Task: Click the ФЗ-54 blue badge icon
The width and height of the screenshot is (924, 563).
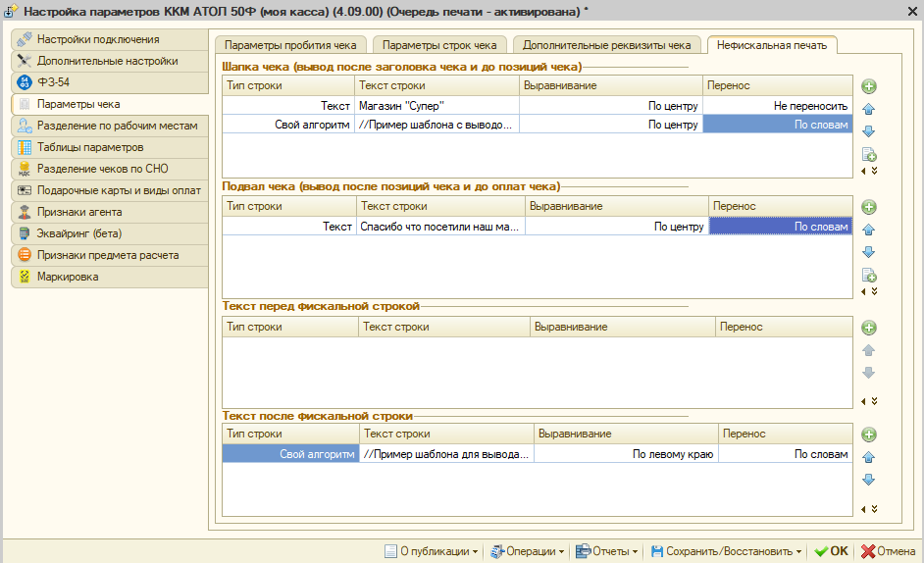Action: pyautogui.click(x=25, y=82)
